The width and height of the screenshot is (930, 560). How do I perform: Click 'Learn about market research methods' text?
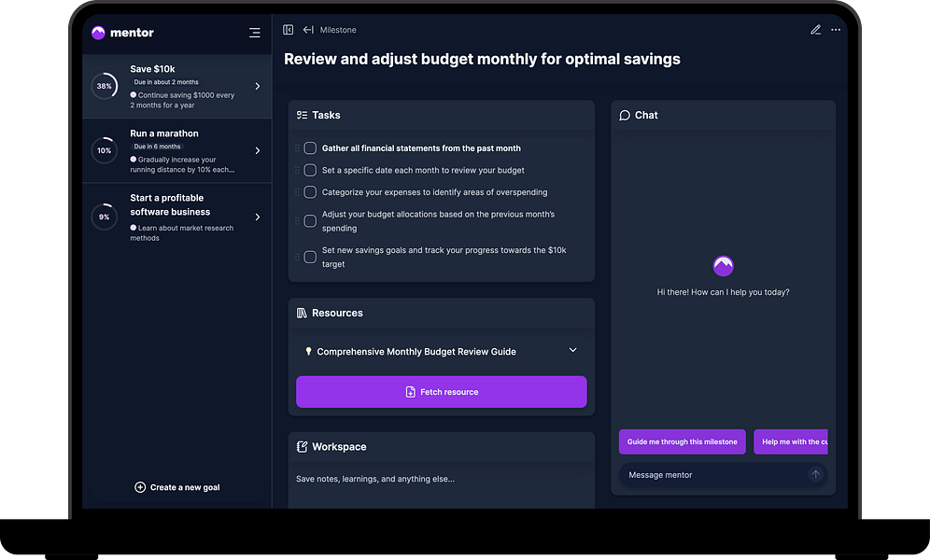point(182,233)
